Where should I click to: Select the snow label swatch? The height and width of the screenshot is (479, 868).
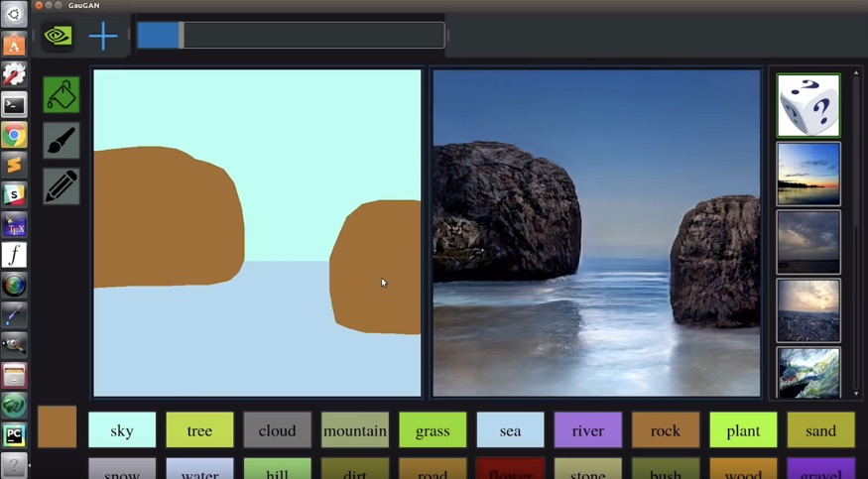click(x=122, y=468)
